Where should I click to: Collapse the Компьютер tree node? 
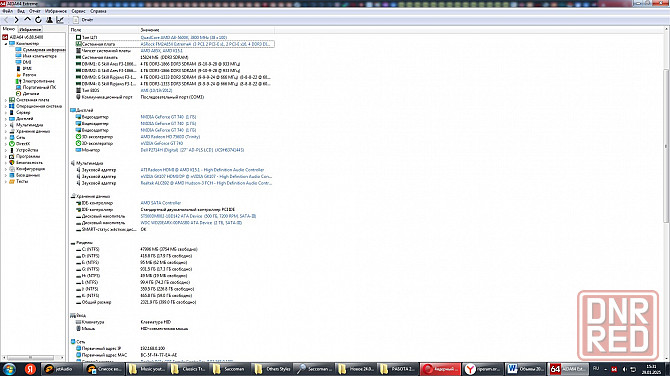[x=6, y=44]
